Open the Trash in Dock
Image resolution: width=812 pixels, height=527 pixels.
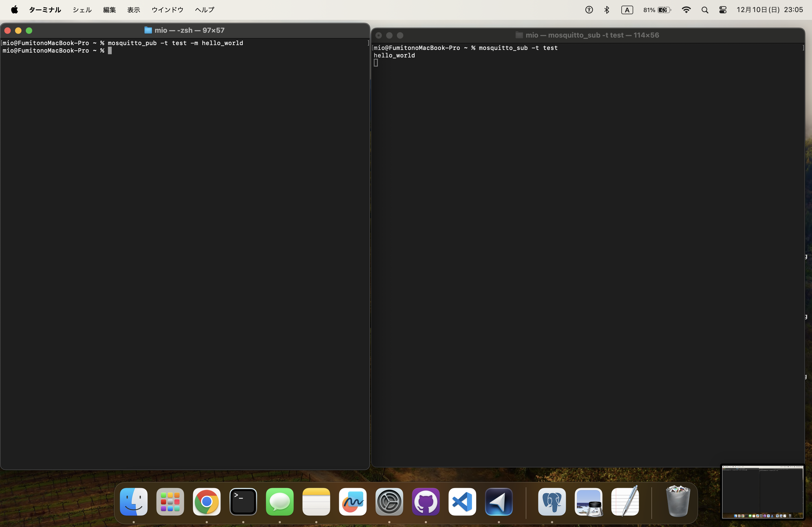click(677, 502)
